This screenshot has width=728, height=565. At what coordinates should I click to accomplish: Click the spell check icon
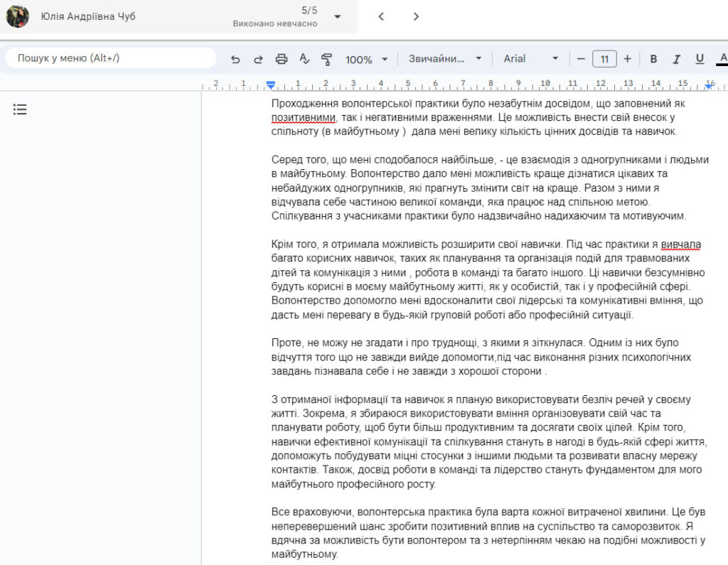304,59
